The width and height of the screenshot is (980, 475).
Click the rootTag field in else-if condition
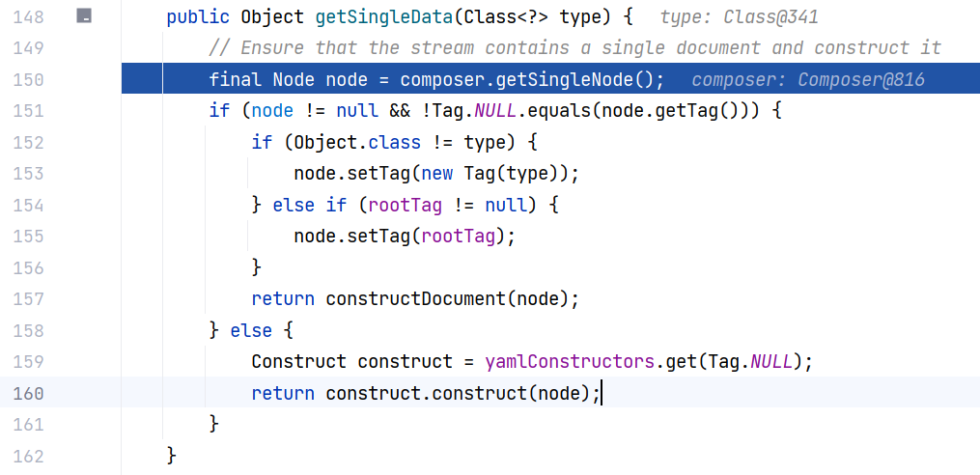pyautogui.click(x=405, y=205)
